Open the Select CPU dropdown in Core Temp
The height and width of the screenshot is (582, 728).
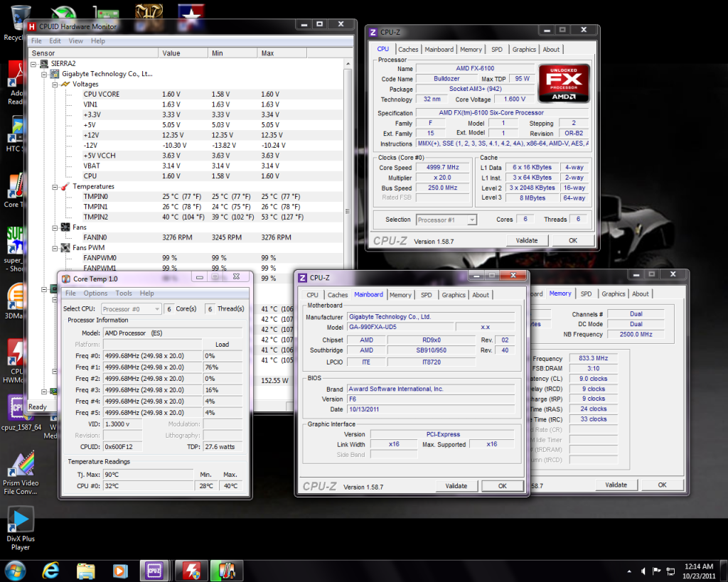132,309
